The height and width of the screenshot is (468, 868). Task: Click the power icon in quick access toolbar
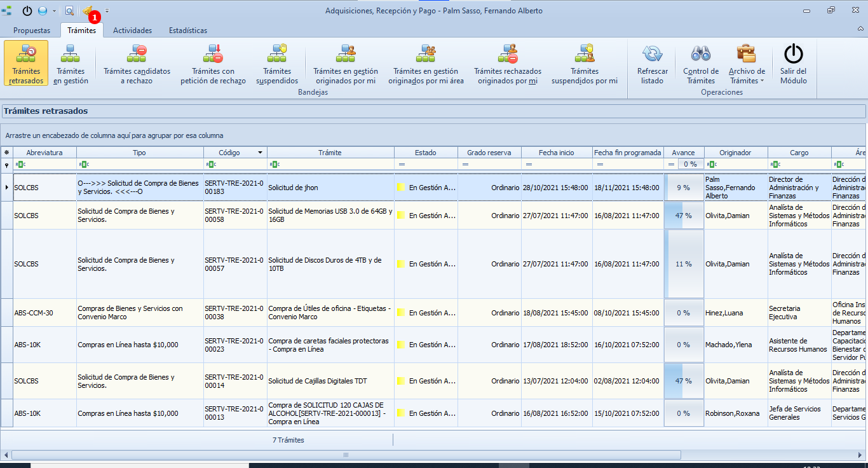(x=27, y=11)
